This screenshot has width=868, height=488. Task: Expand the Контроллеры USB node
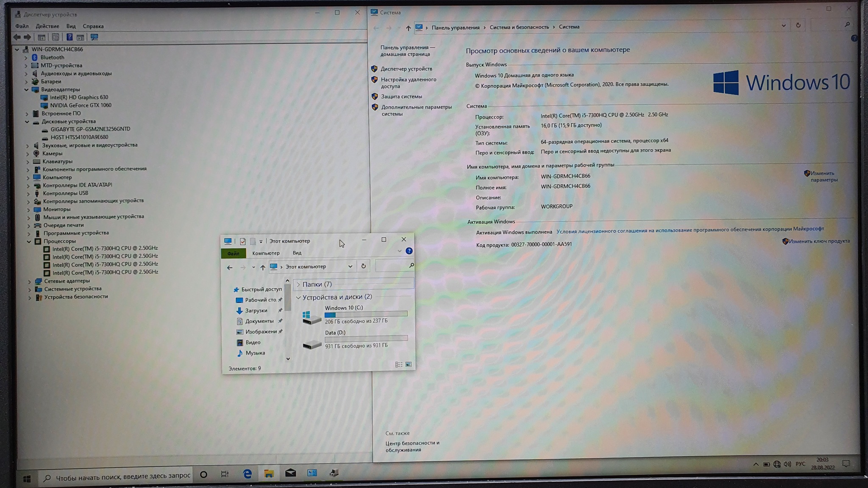(28, 194)
